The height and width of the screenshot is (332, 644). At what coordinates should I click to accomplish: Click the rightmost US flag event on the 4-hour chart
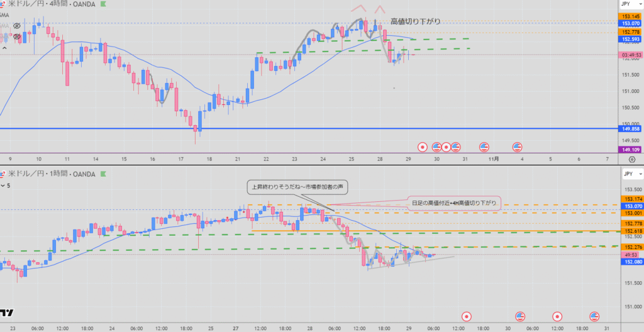pyautogui.click(x=518, y=147)
